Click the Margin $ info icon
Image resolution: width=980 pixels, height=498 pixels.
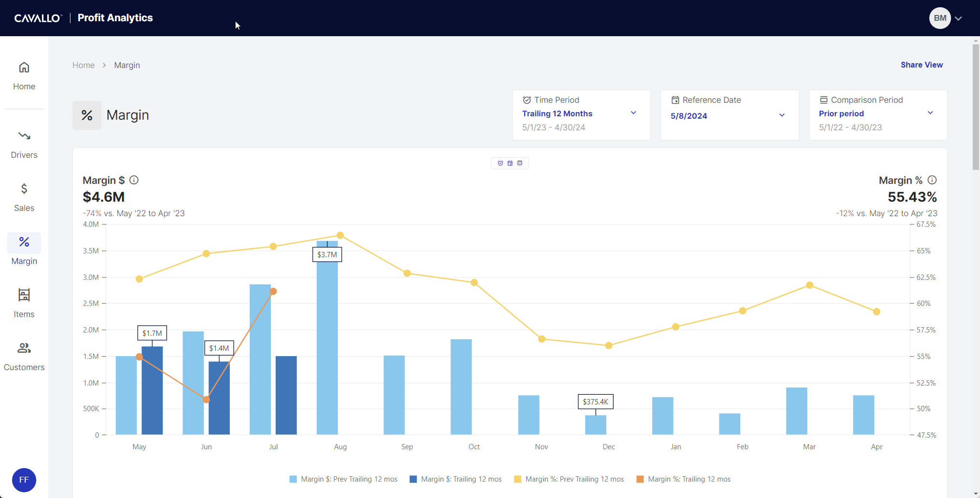(134, 180)
